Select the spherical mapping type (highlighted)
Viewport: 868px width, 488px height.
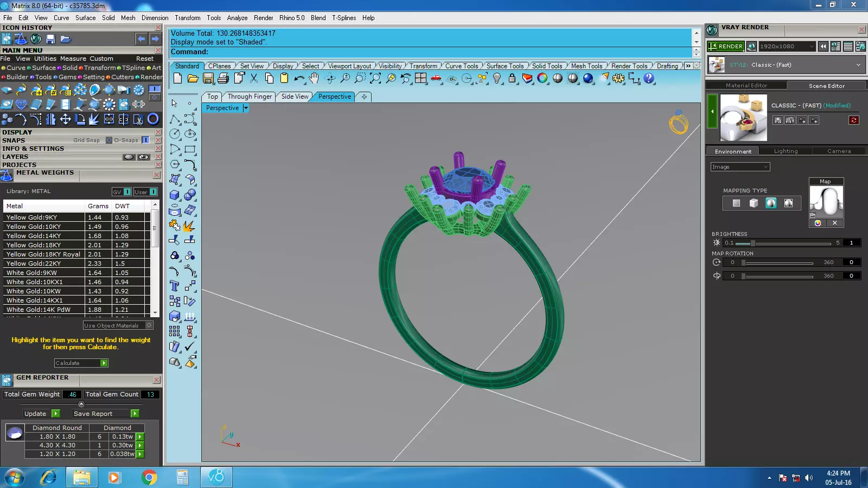771,203
